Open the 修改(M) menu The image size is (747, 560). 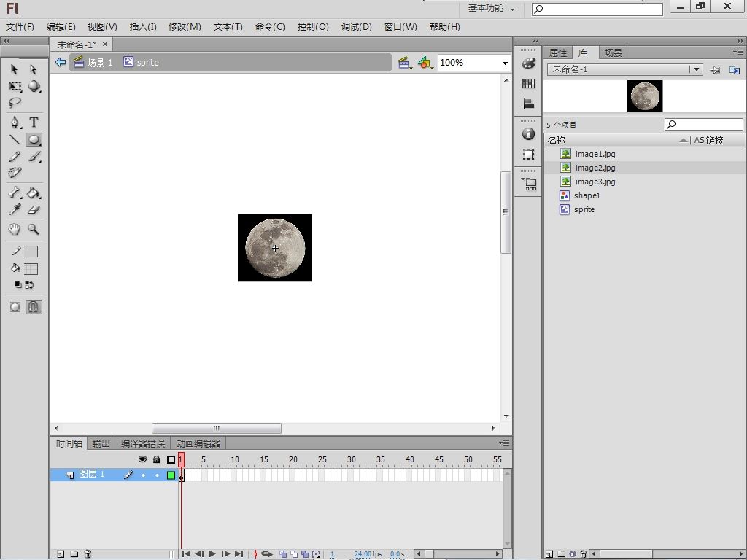point(185,27)
